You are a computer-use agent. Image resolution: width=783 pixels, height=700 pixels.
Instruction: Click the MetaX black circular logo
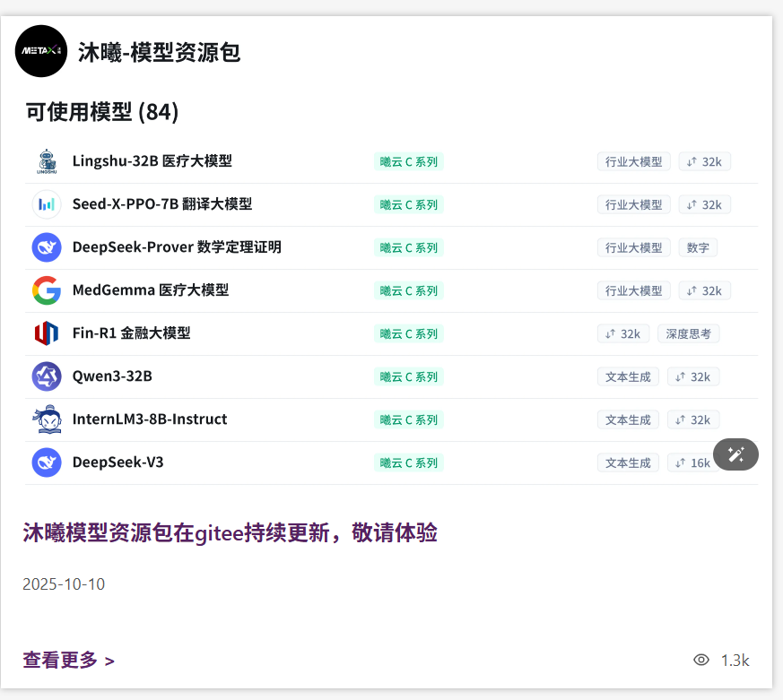pyautogui.click(x=41, y=51)
